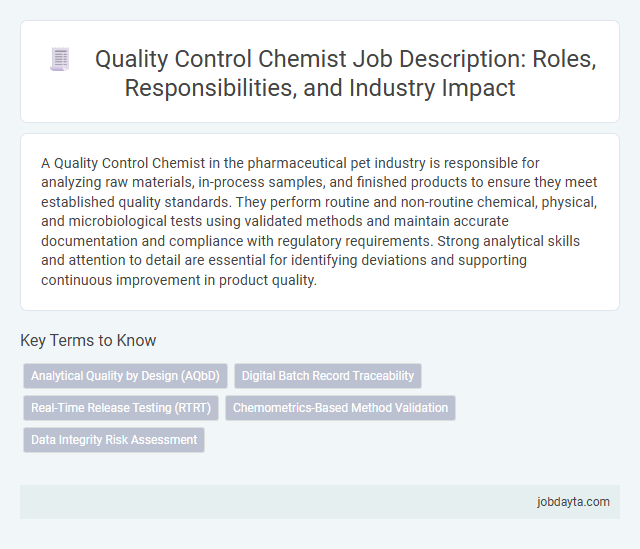Click the paragraph starting 'A Quality Control Chemist'
Viewport: 640px width, 549px height.
pyautogui.click(x=320, y=221)
